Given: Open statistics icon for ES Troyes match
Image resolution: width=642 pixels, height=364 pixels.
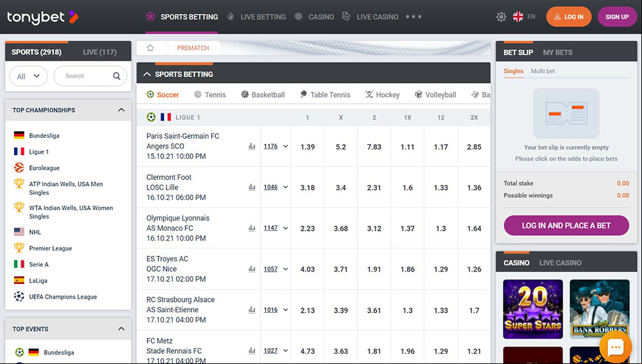Looking at the screenshot, I should [x=252, y=269].
